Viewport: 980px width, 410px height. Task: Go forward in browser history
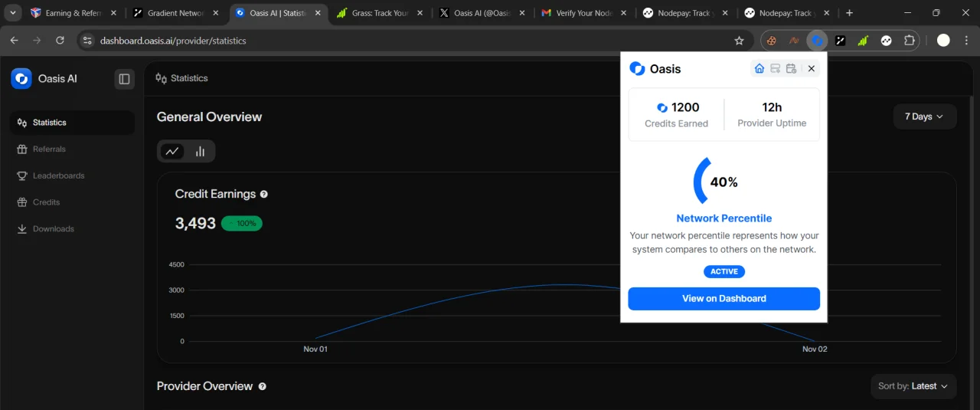(37, 41)
